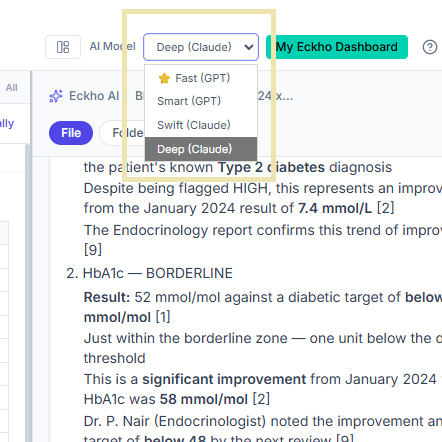This screenshot has height=442, width=442.
Task: Click the Eckho AI sparkle icon
Action: coord(56,96)
